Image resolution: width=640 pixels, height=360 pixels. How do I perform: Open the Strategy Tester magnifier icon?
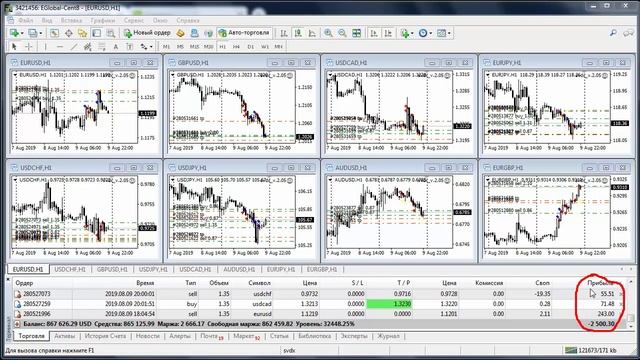pyautogui.click(x=111, y=33)
